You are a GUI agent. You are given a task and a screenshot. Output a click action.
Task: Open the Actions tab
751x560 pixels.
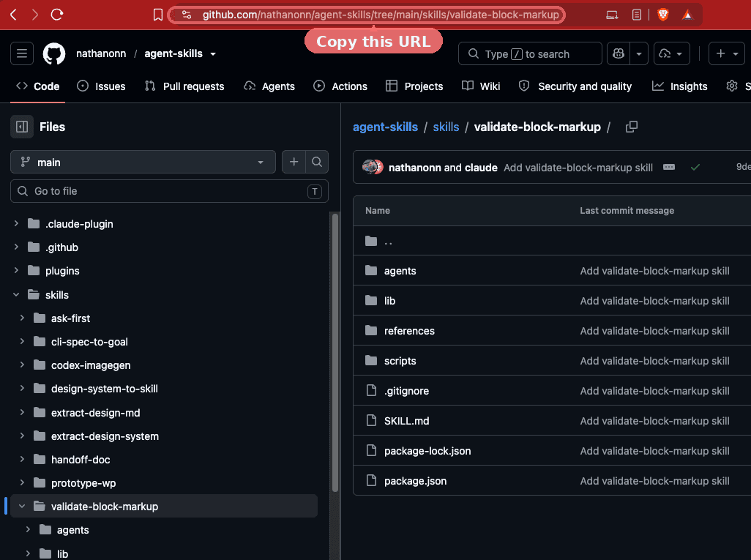(340, 86)
